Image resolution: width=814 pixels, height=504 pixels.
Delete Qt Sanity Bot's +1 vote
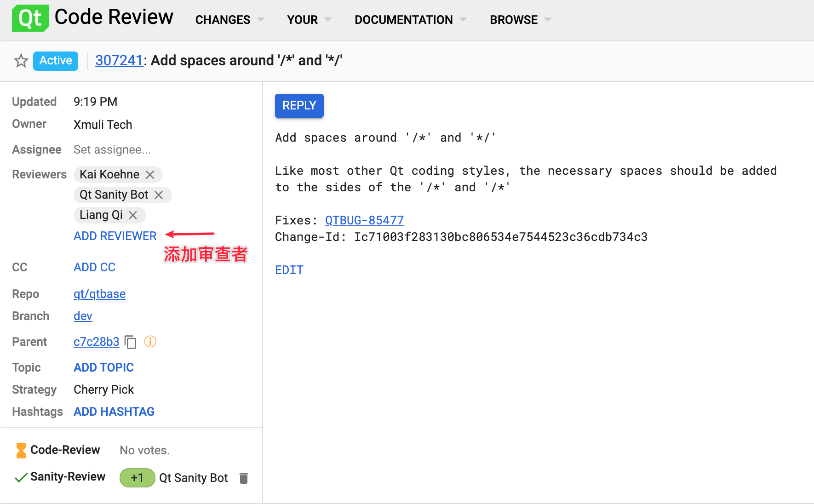[x=244, y=478]
